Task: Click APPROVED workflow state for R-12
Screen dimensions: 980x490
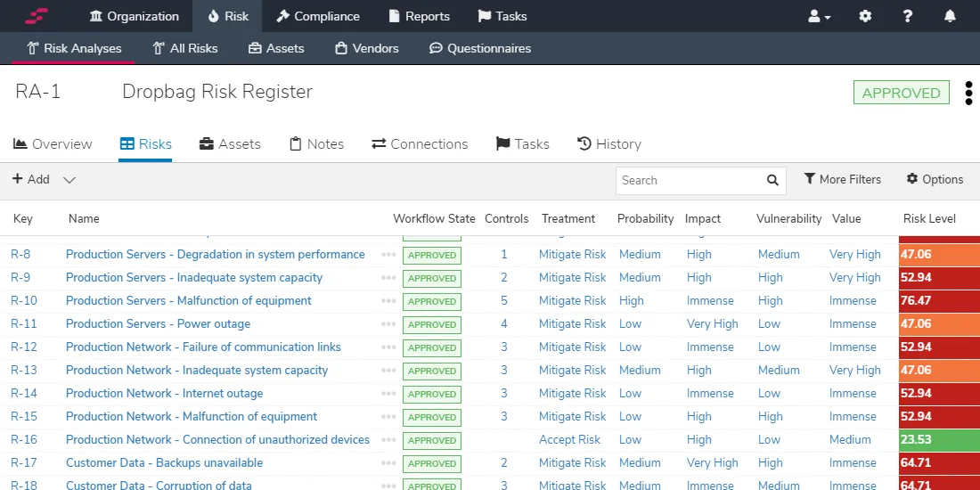Action: tap(432, 347)
